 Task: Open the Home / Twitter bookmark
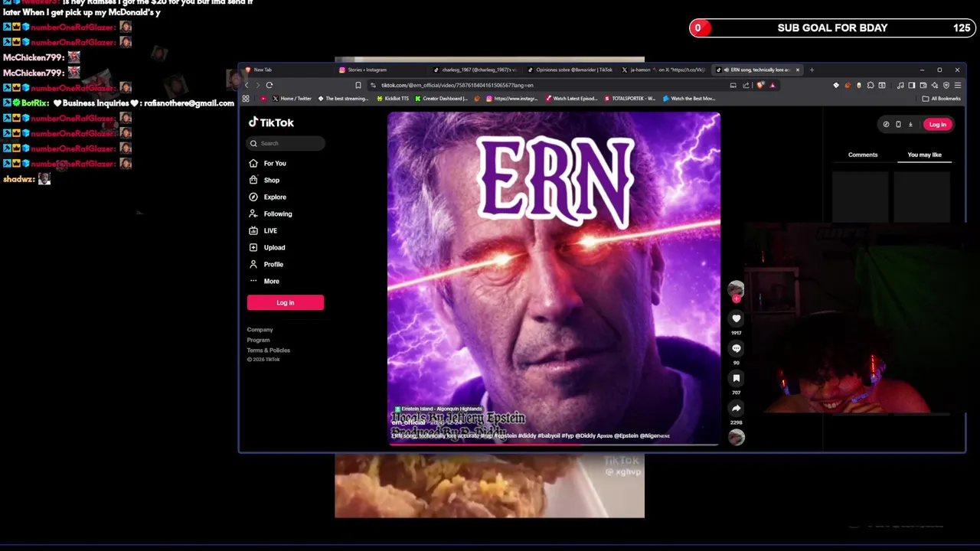click(x=292, y=99)
